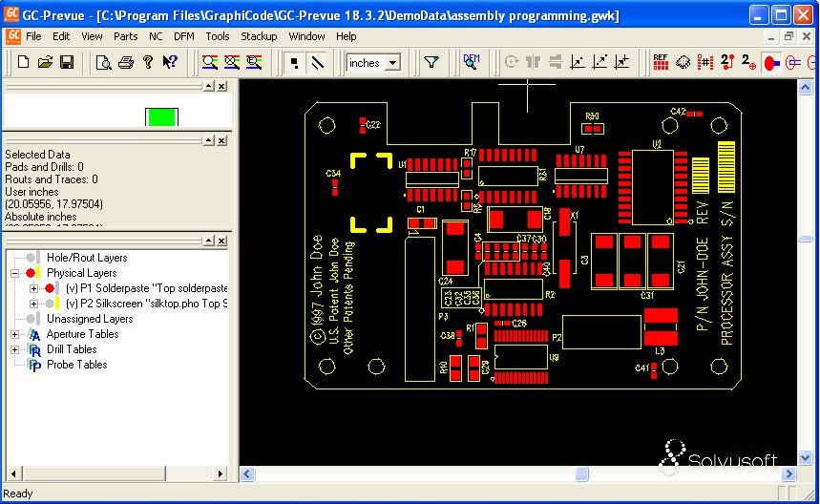The image size is (820, 504).
Task: Open the Tools menu
Action: pyautogui.click(x=218, y=36)
